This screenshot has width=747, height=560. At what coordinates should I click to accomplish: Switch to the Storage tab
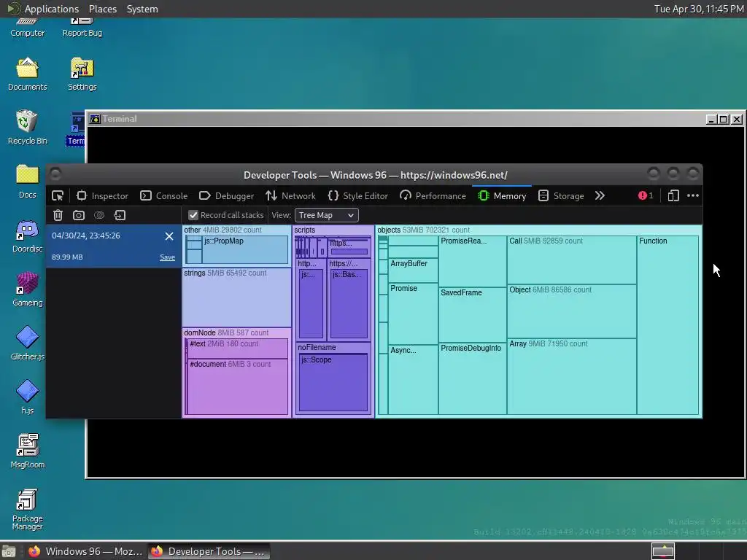click(x=561, y=195)
